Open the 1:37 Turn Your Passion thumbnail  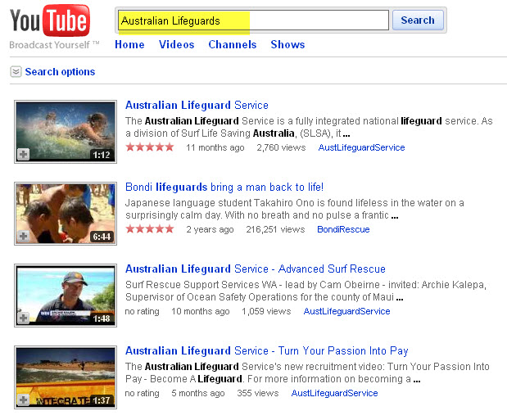point(66,377)
